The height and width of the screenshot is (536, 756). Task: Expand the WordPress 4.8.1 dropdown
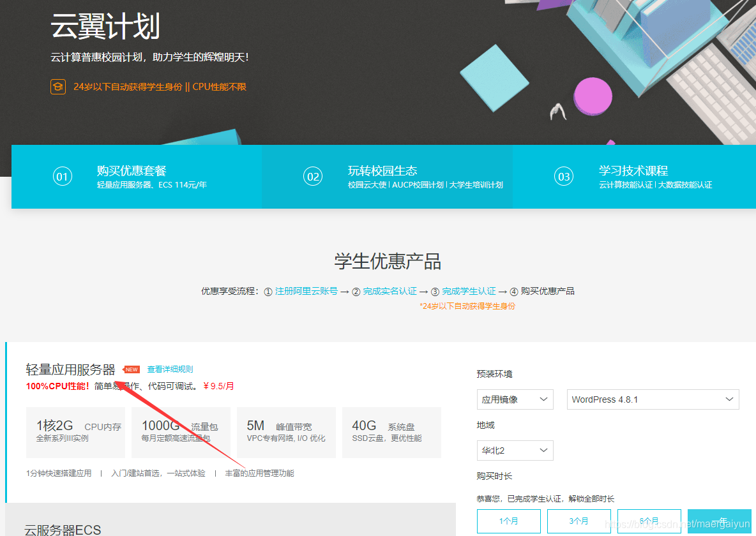pos(653,399)
